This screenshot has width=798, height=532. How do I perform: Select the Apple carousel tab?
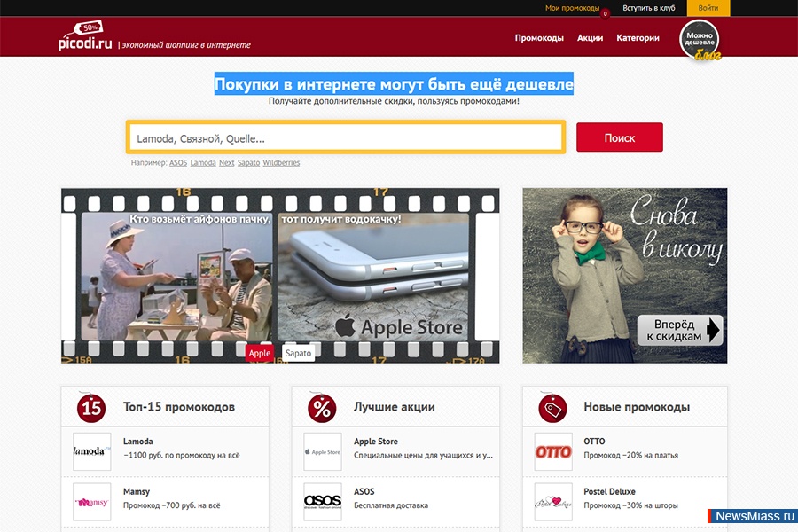(x=261, y=352)
